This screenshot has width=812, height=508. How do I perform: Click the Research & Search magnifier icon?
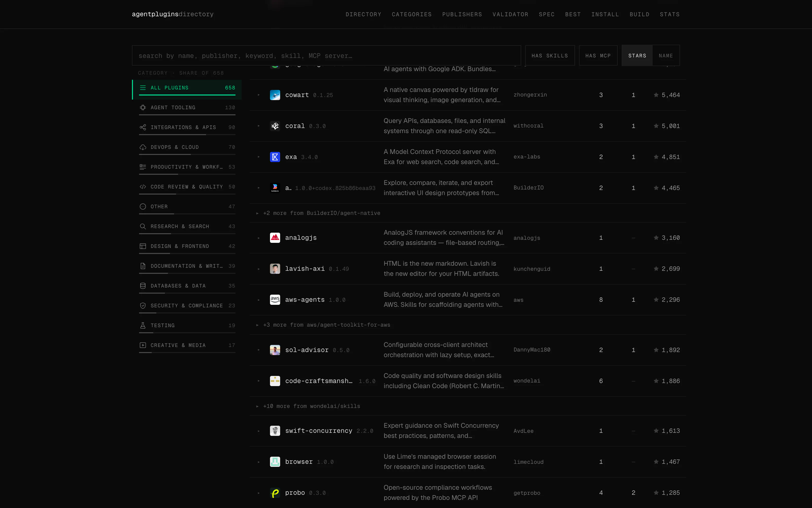(143, 227)
